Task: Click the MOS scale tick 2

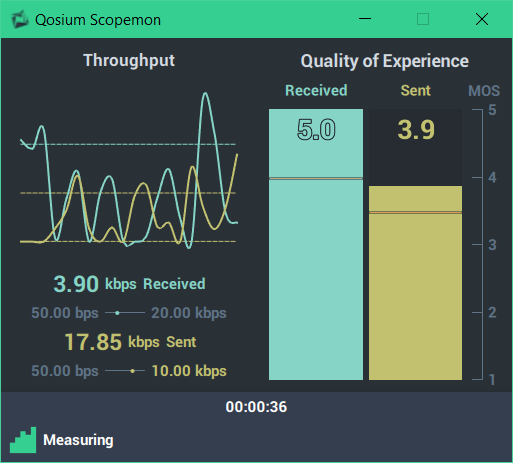Action: pos(492,312)
